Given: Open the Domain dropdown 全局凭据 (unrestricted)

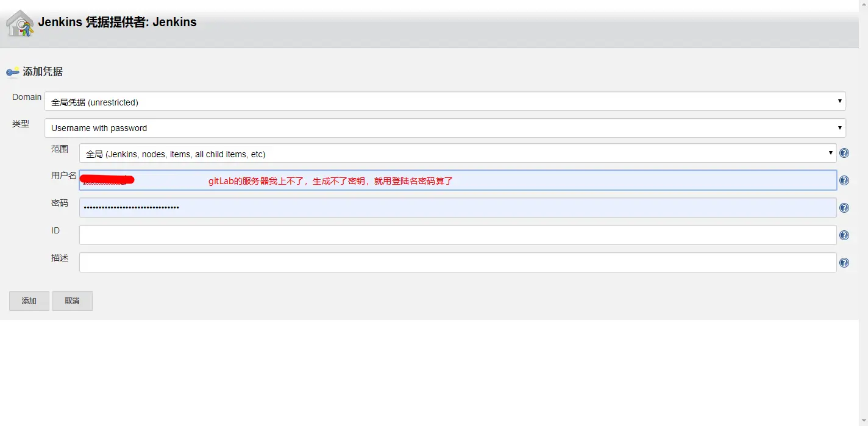Looking at the screenshot, I should pyautogui.click(x=445, y=102).
